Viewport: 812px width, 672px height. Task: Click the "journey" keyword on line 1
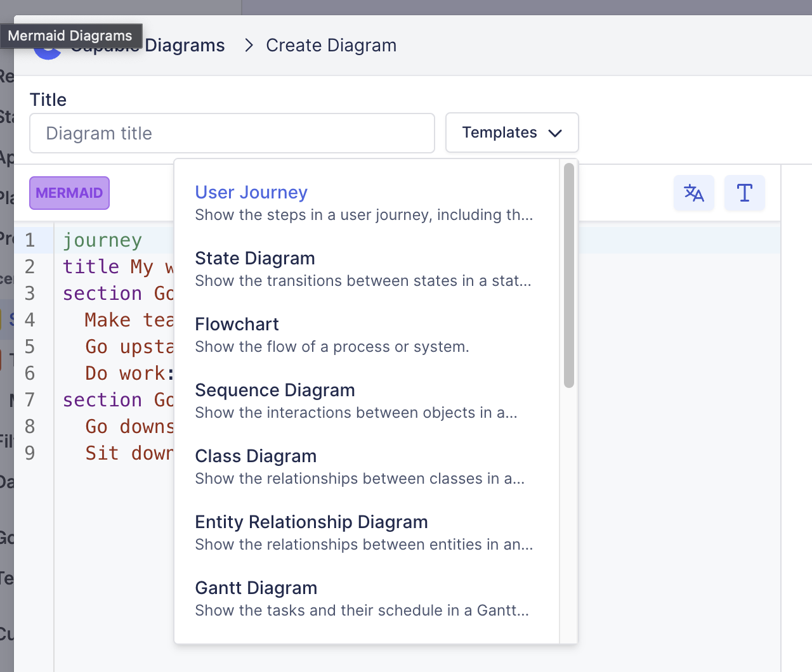point(101,240)
